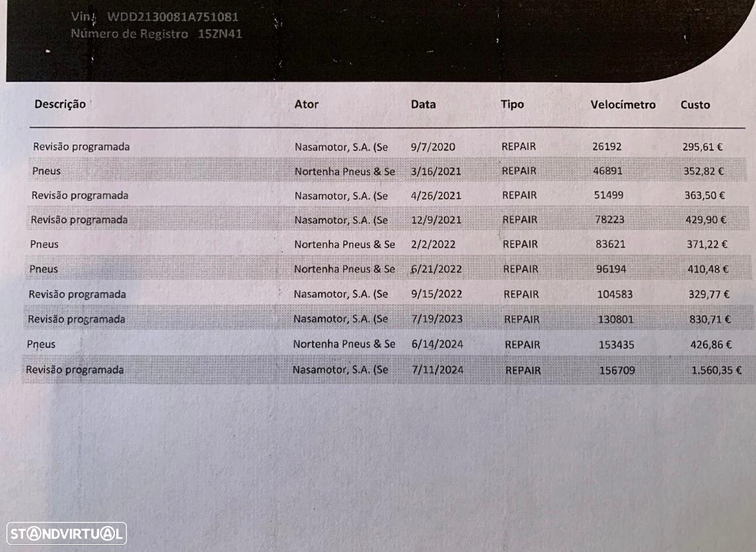Click the 352,82 € cost cell
Viewport: 756px width, 552px height.
tap(704, 171)
